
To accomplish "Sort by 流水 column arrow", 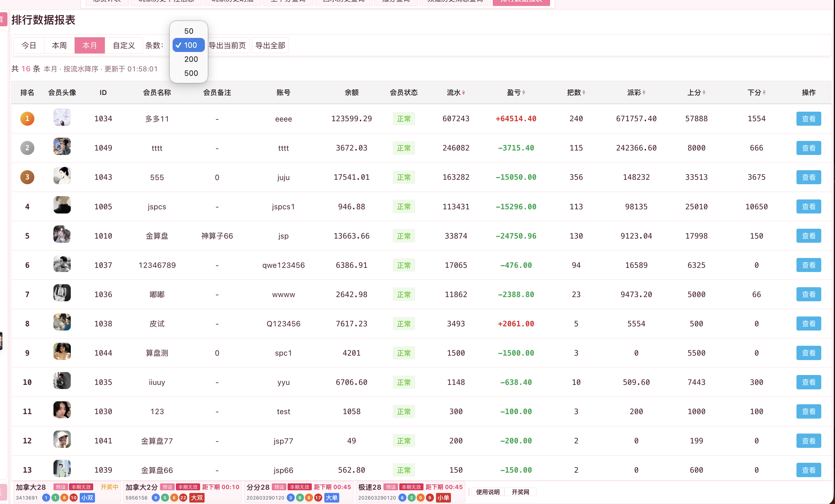I will [x=463, y=93].
